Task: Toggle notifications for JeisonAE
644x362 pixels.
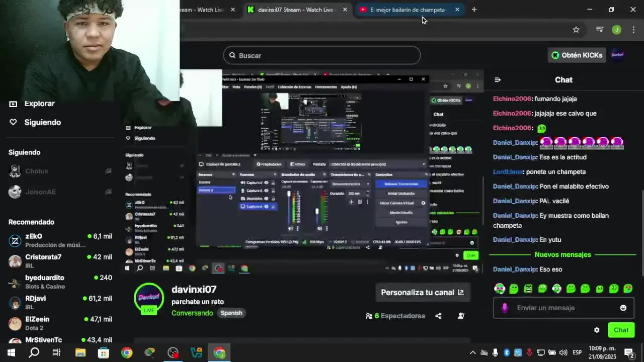Action: point(108,192)
